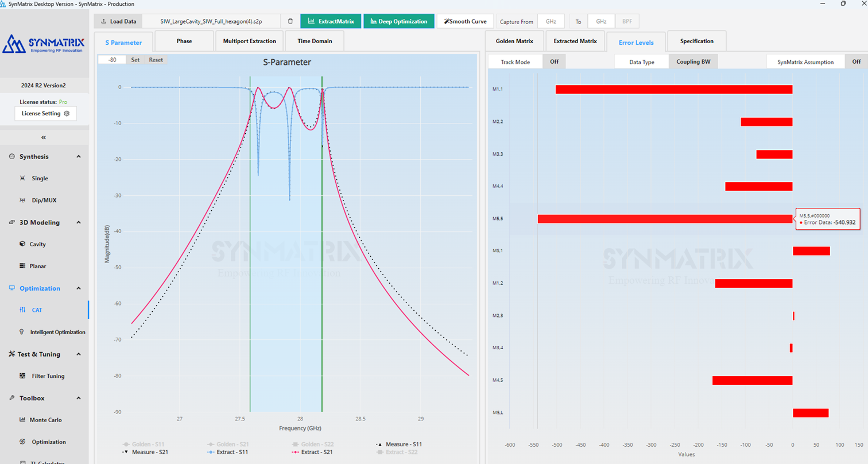Click the chart icon on ExtractMatrix button
The width and height of the screenshot is (868, 464).
(x=311, y=22)
